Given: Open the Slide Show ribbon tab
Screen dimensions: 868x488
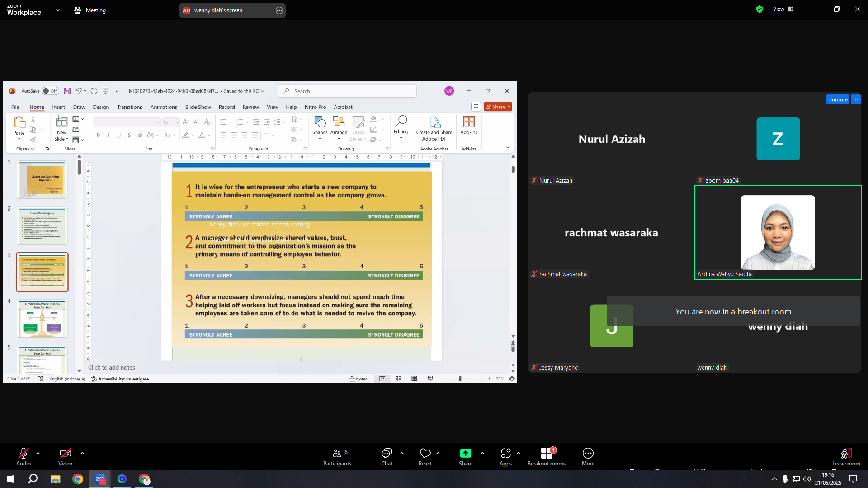Looking at the screenshot, I should click(x=198, y=107).
